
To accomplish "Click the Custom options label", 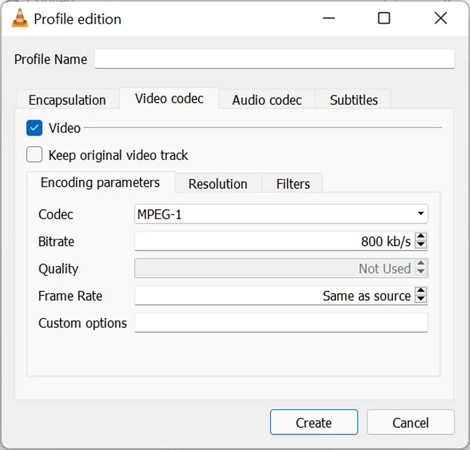I will click(x=83, y=323).
